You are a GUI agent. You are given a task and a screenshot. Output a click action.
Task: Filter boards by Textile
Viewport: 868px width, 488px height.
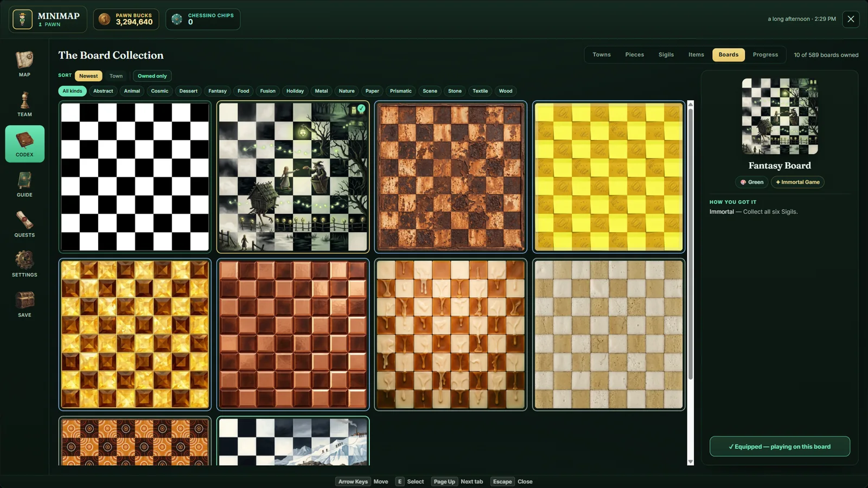click(x=480, y=91)
